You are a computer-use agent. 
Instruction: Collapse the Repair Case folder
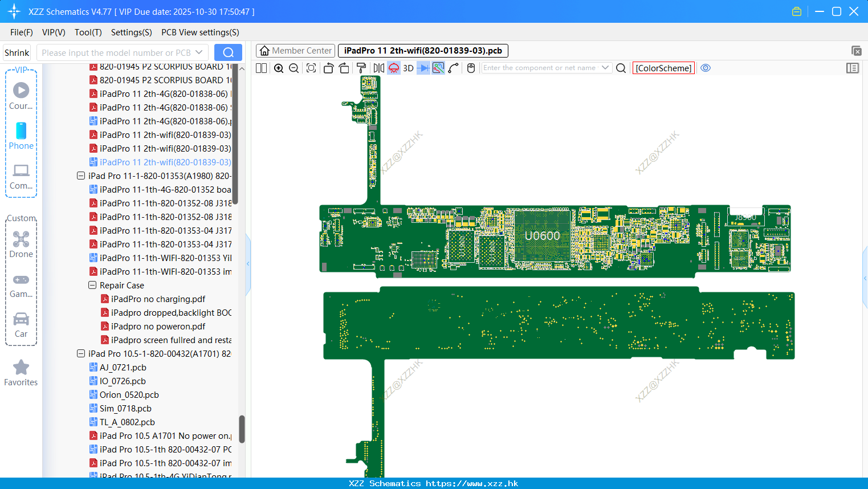pos(92,286)
